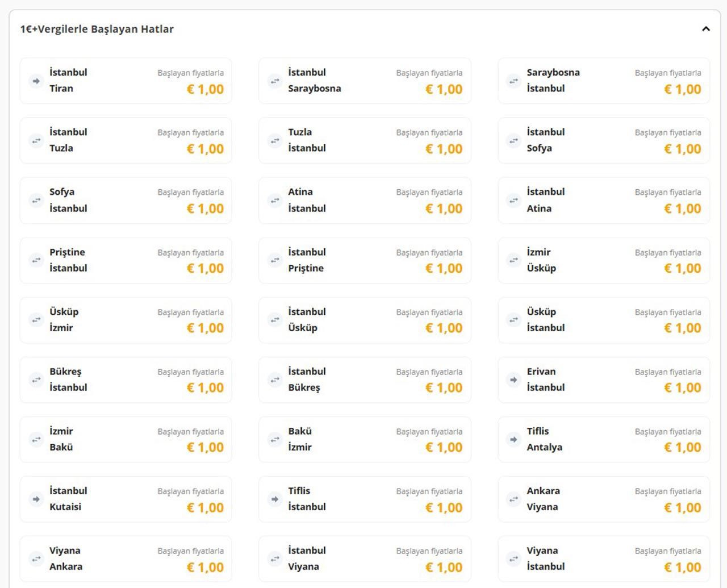Screen dimensions: 727x588
Task: Click the round-trip icon for Bakü–İzmir
Action: [275, 440]
